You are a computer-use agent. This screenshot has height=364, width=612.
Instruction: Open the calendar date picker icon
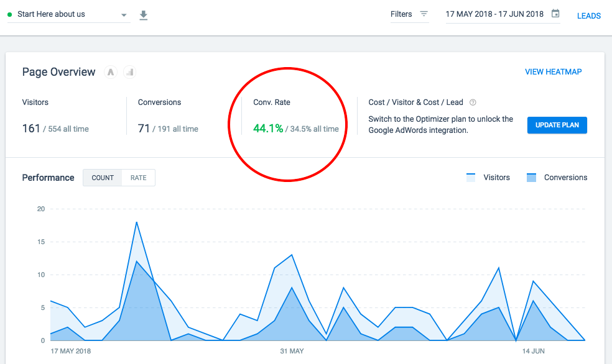point(555,14)
